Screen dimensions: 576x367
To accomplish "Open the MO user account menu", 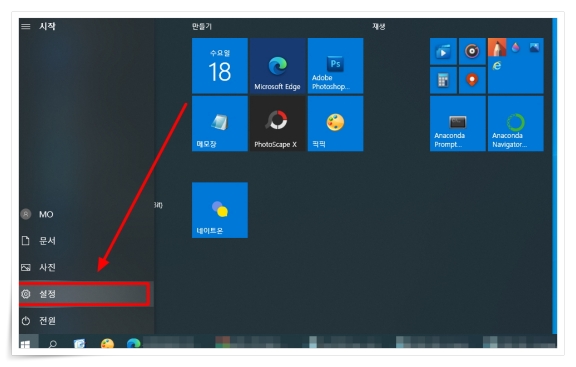I will point(86,214).
